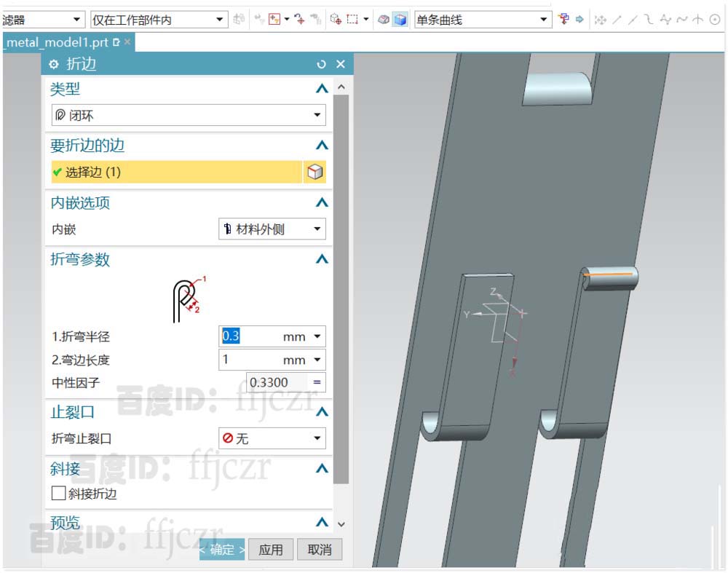
Task: Collapse the 折弯参数 section
Action: tap(322, 259)
